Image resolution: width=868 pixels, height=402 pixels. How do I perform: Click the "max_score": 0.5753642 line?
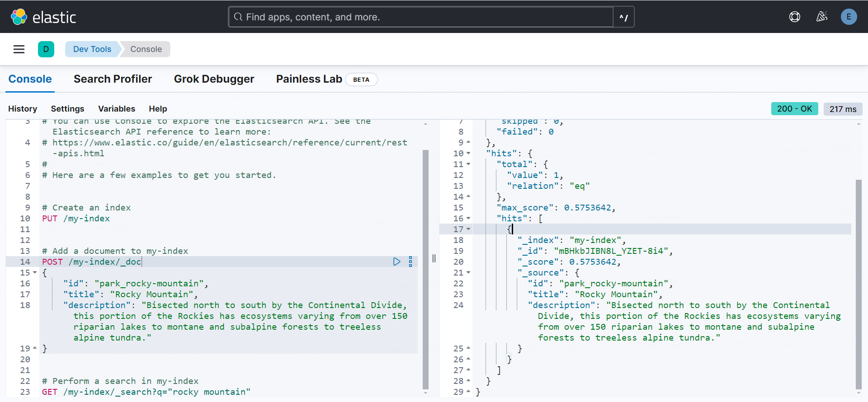click(x=556, y=208)
